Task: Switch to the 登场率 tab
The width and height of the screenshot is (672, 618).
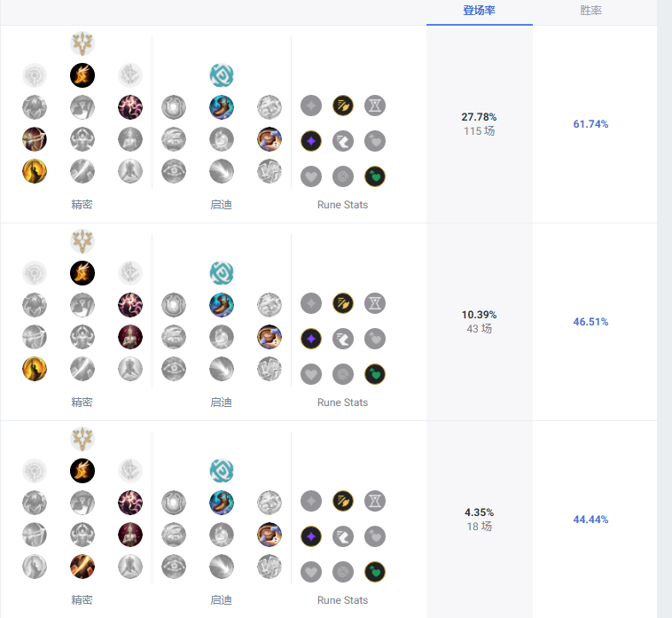Action: pos(479,11)
